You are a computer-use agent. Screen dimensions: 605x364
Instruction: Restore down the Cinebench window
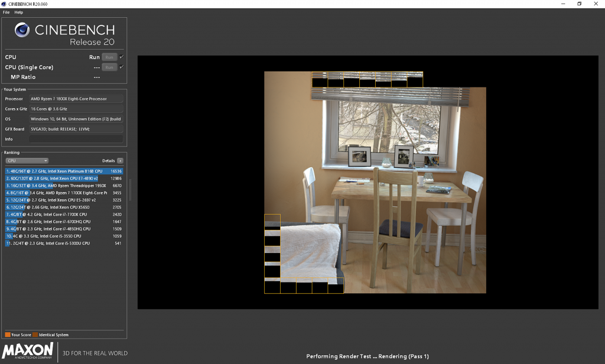[579, 4]
